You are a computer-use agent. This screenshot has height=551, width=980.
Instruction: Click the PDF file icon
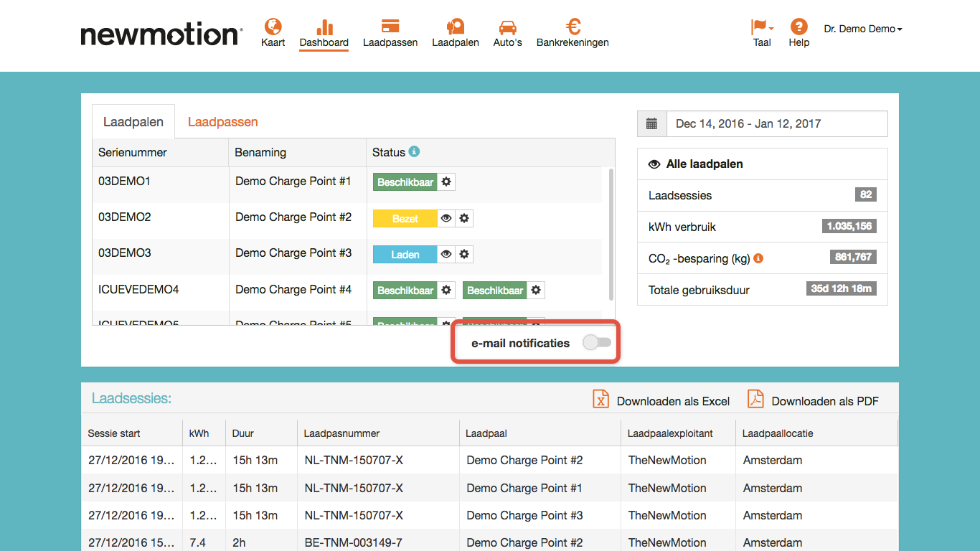(x=755, y=399)
